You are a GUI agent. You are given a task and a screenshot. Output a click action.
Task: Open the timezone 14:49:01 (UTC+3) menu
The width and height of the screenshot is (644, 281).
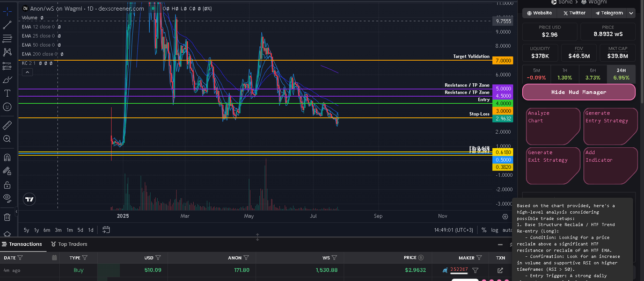[455, 230]
